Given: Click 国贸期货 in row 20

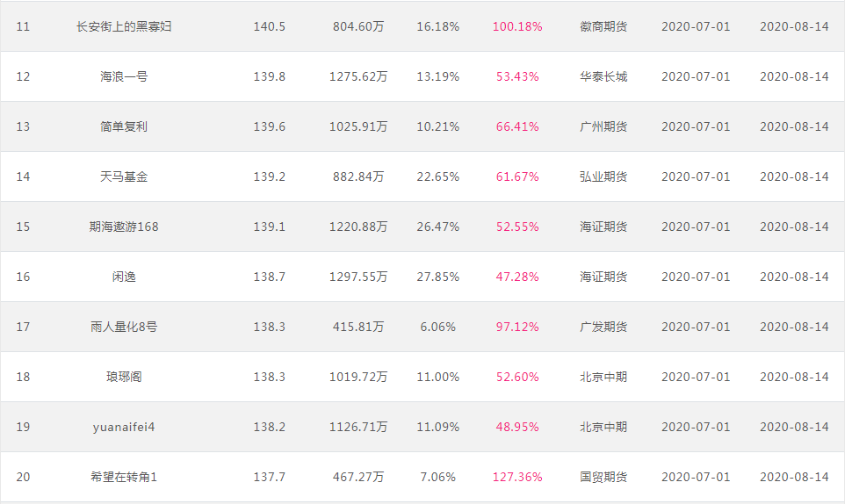Looking at the screenshot, I should (x=603, y=477).
